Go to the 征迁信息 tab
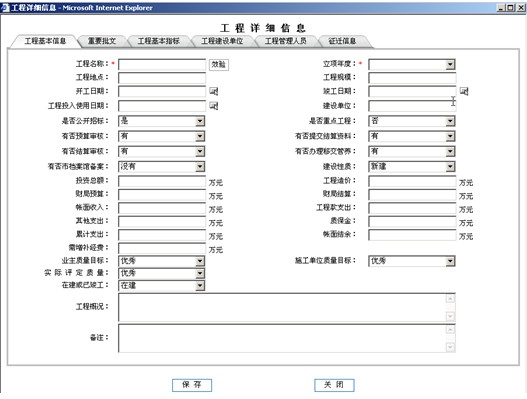 (x=342, y=41)
